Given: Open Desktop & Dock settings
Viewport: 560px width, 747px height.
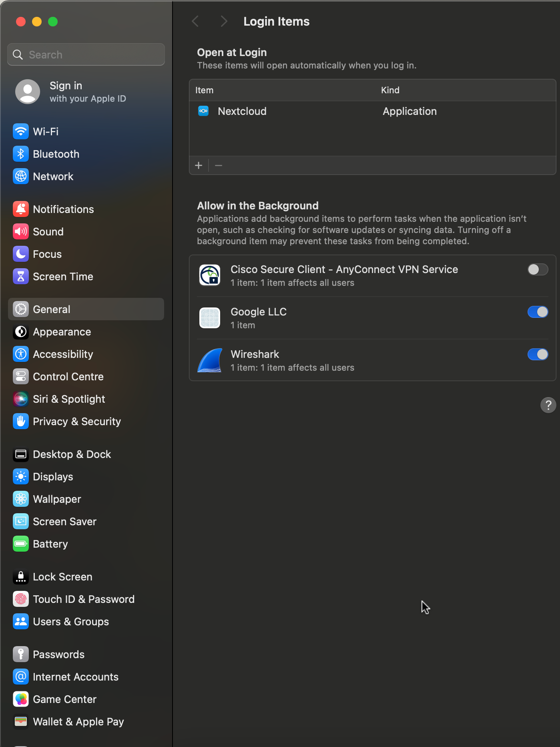Looking at the screenshot, I should 72,454.
